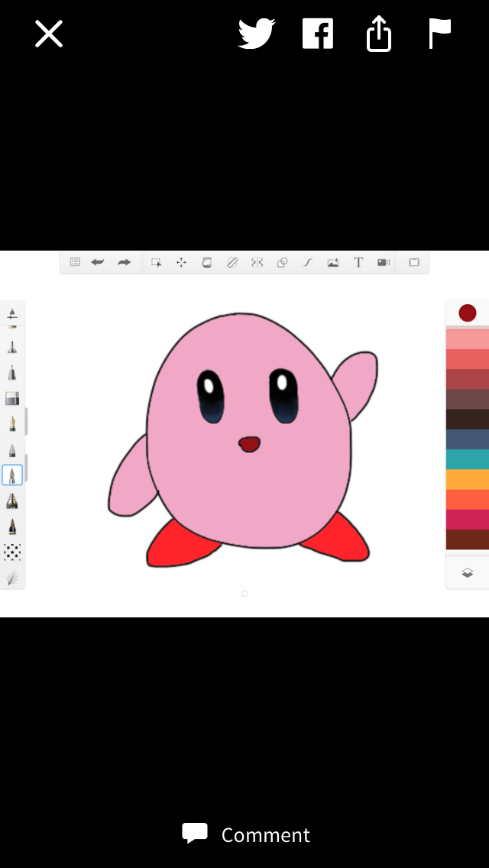Screen dimensions: 489x868
Task: Toggle the Symmetry tool
Action: tap(257, 262)
